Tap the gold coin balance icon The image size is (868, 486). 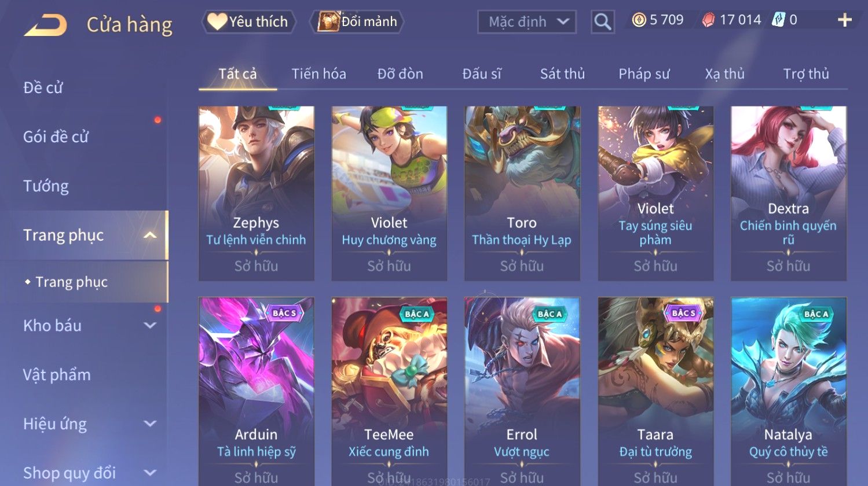(639, 20)
